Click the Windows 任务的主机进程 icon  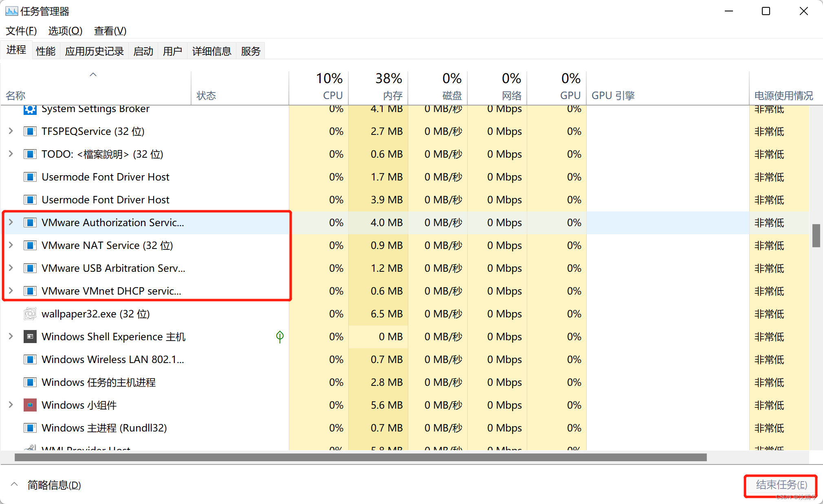[x=30, y=382]
